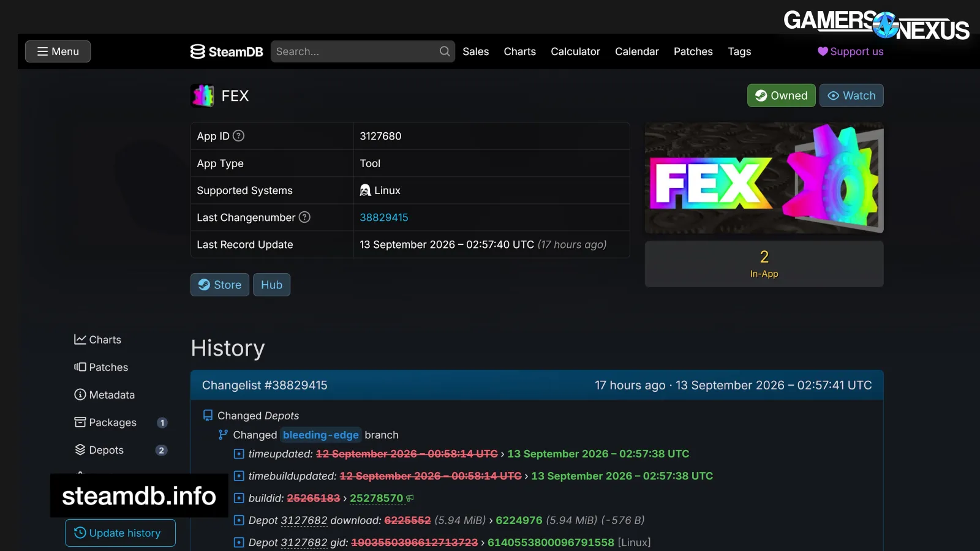This screenshot has height=551, width=980.
Task: Click the bleeding-edge branch tag
Action: pos(321,435)
